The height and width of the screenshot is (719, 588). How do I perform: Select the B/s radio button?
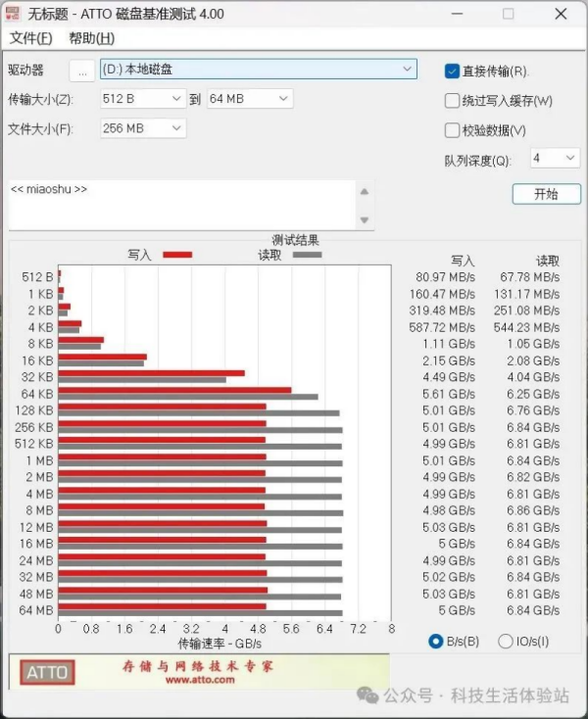pyautogui.click(x=436, y=642)
